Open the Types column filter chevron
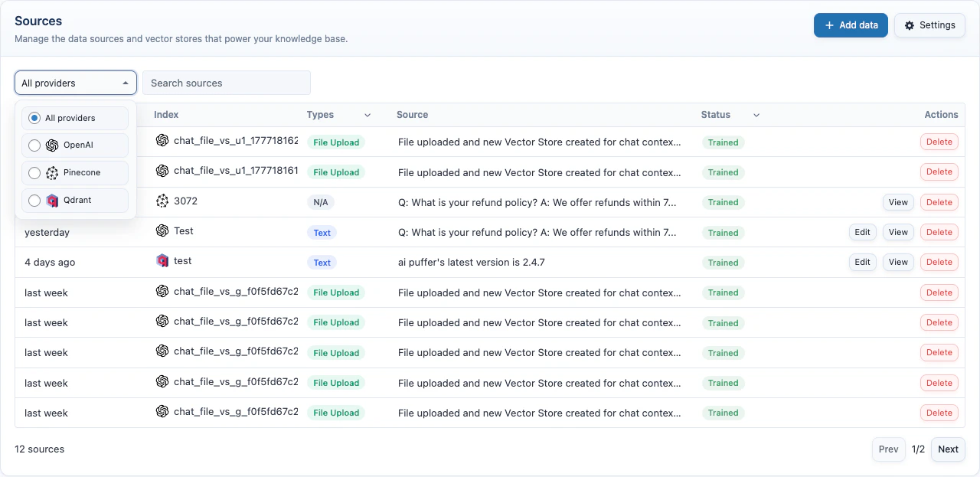 pyautogui.click(x=367, y=114)
